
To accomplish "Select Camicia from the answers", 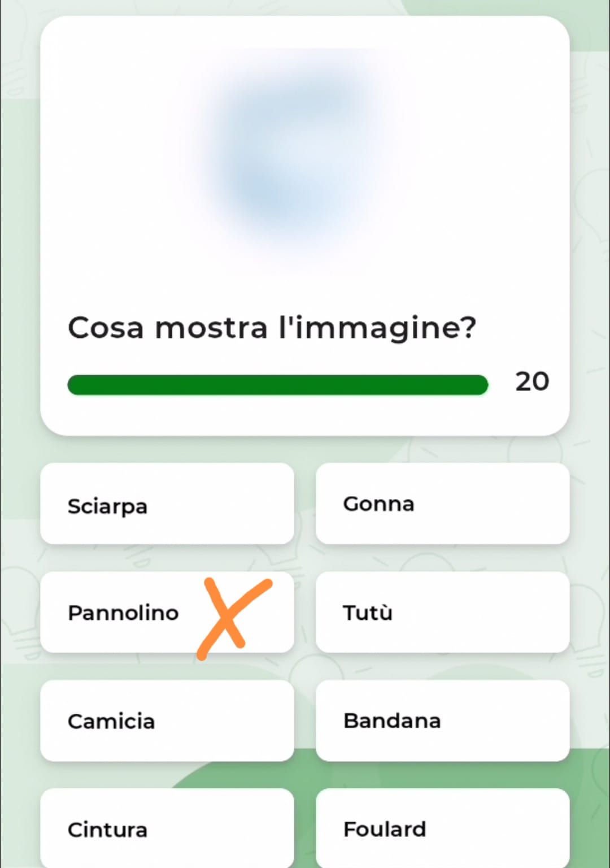I will [x=167, y=721].
